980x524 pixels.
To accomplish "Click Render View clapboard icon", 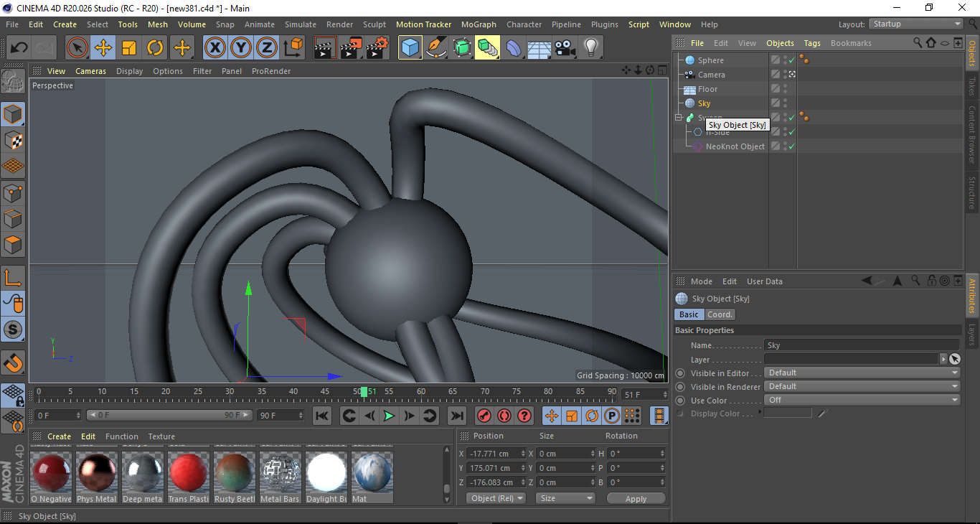I will point(325,48).
